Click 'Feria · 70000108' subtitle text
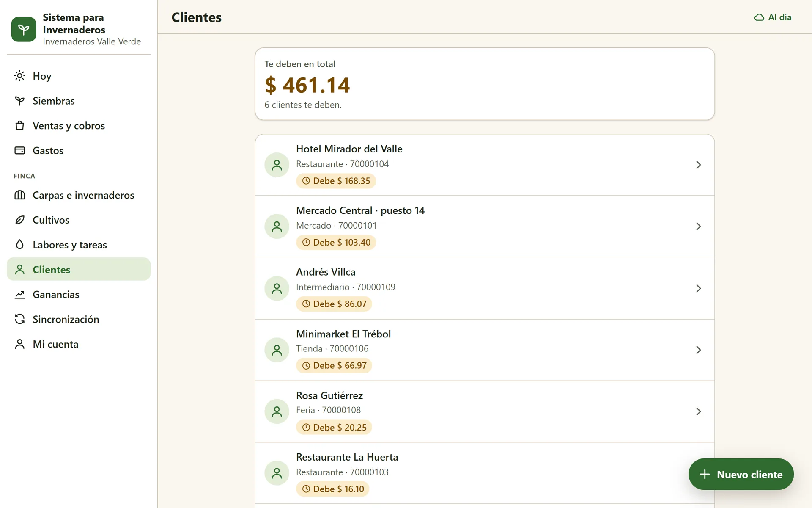The image size is (812, 508). [x=328, y=410]
